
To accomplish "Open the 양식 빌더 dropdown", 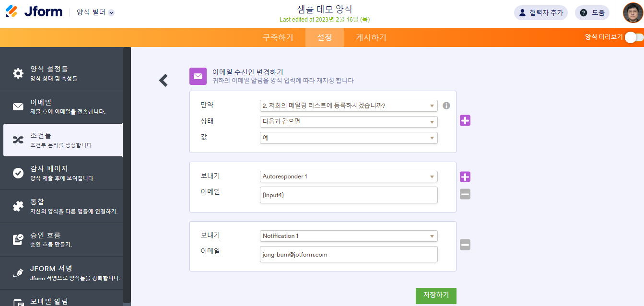I will click(x=95, y=12).
